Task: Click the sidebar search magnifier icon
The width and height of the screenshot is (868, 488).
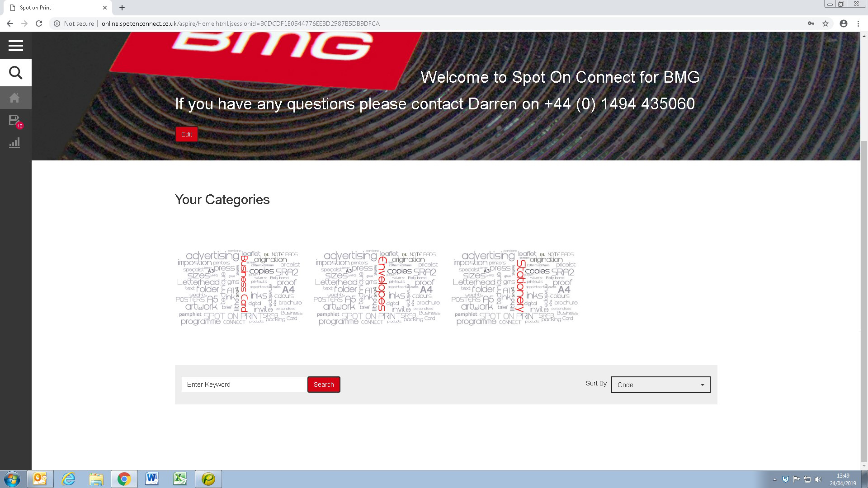Action: [15, 73]
